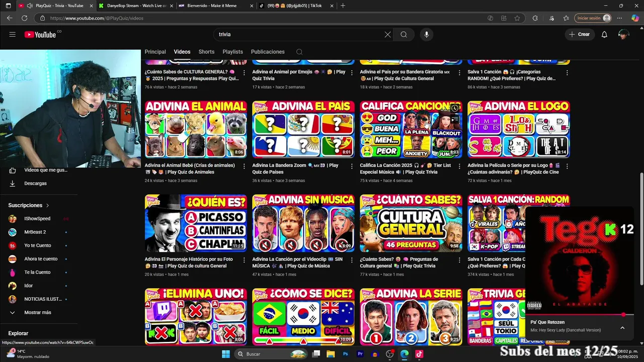
Task: Expand subscriptions with Mostrar más
Action: pyautogui.click(x=39, y=312)
